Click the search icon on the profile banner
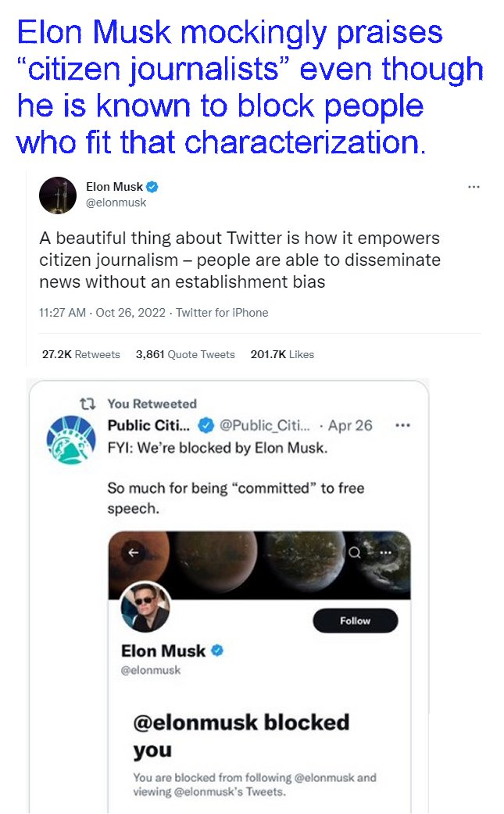504x814 pixels. pos(356,552)
